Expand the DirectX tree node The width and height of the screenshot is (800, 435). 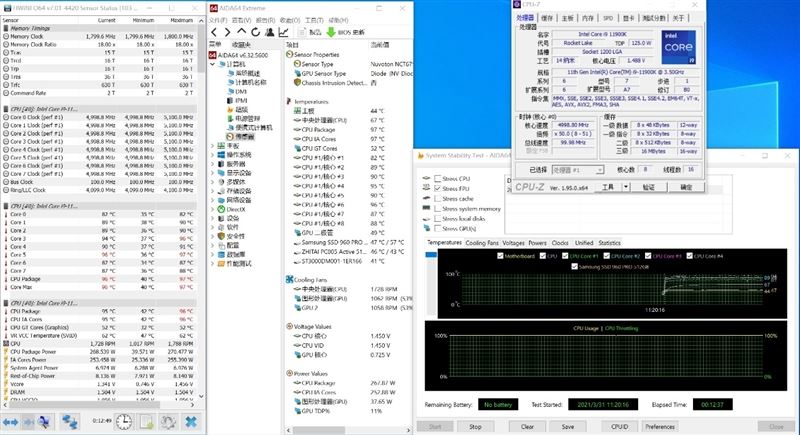pos(213,209)
